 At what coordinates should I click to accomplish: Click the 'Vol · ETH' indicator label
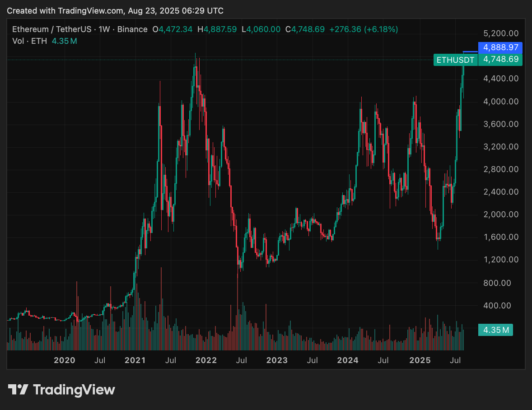29,41
